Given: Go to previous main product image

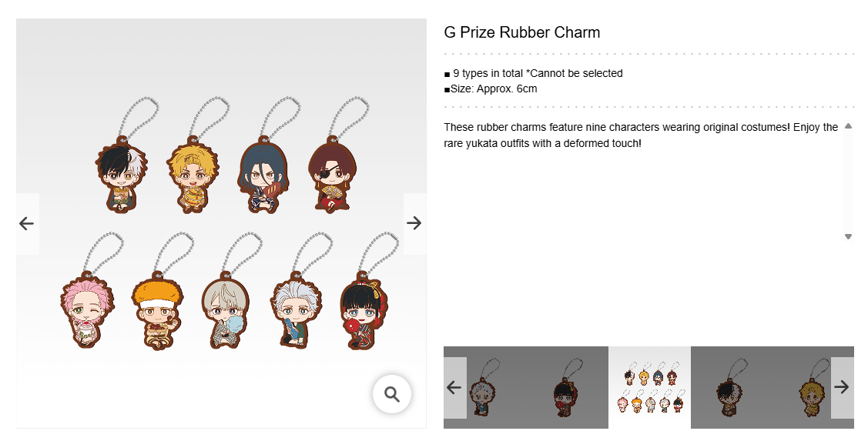Looking at the screenshot, I should coord(27,223).
